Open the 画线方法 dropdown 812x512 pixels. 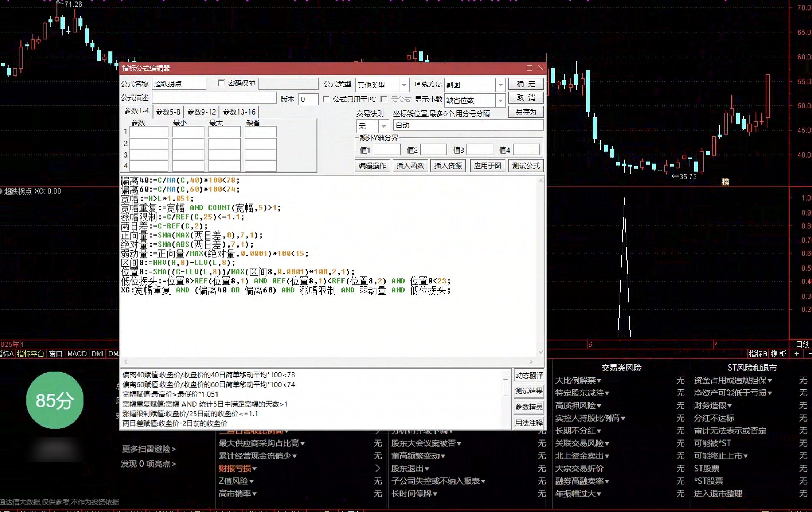coord(500,85)
